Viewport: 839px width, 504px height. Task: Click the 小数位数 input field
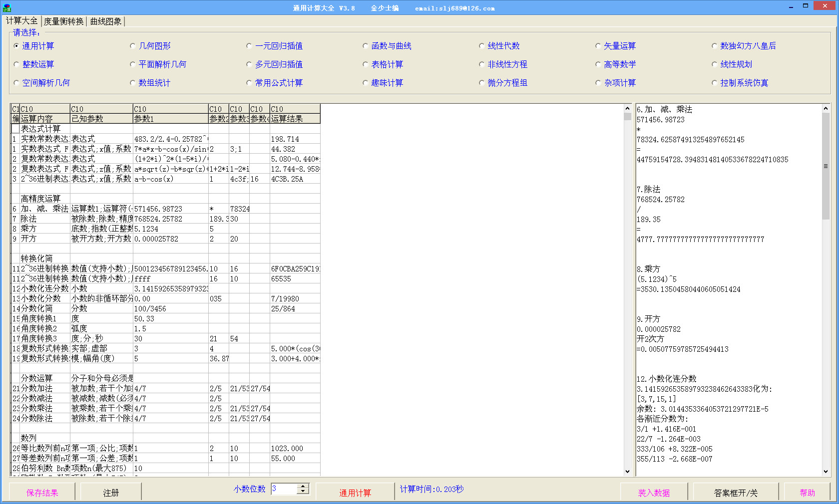click(x=284, y=489)
